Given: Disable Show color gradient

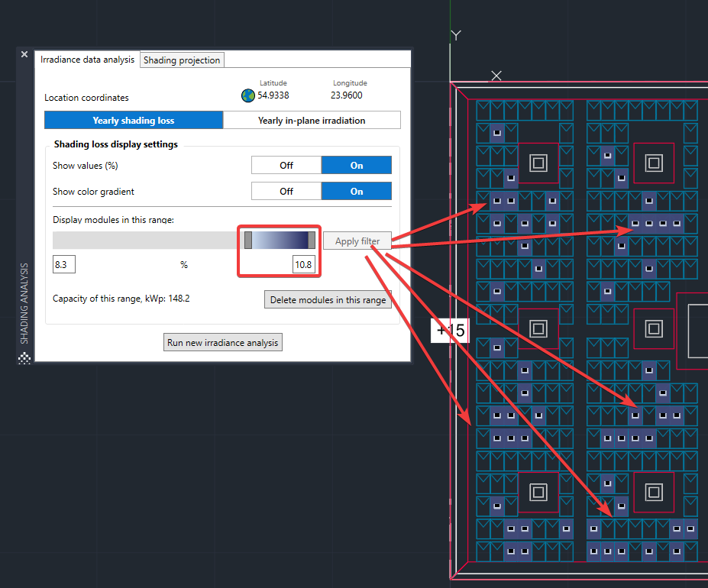Looking at the screenshot, I should (286, 192).
